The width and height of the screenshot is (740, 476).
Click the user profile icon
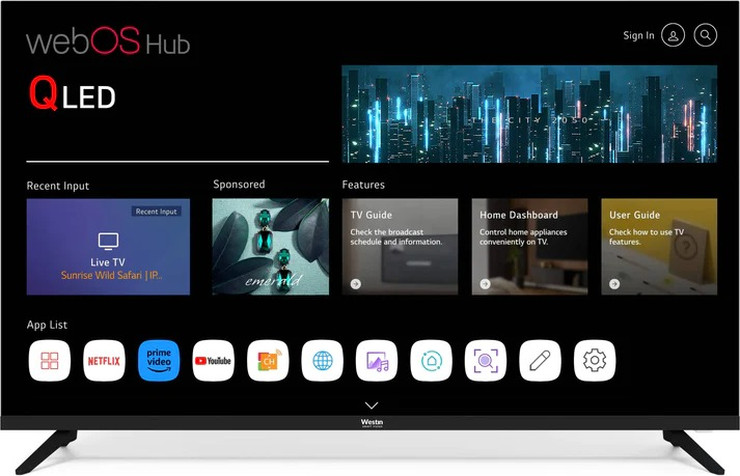pyautogui.click(x=674, y=35)
